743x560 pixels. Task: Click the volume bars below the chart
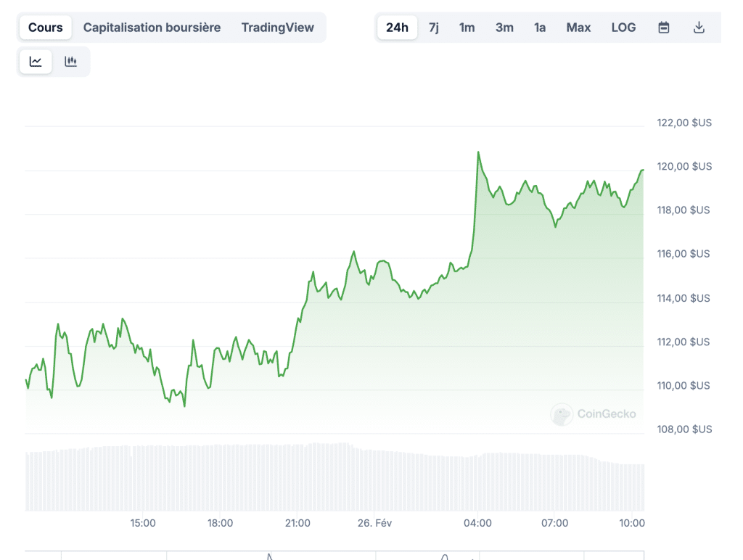click(x=334, y=477)
